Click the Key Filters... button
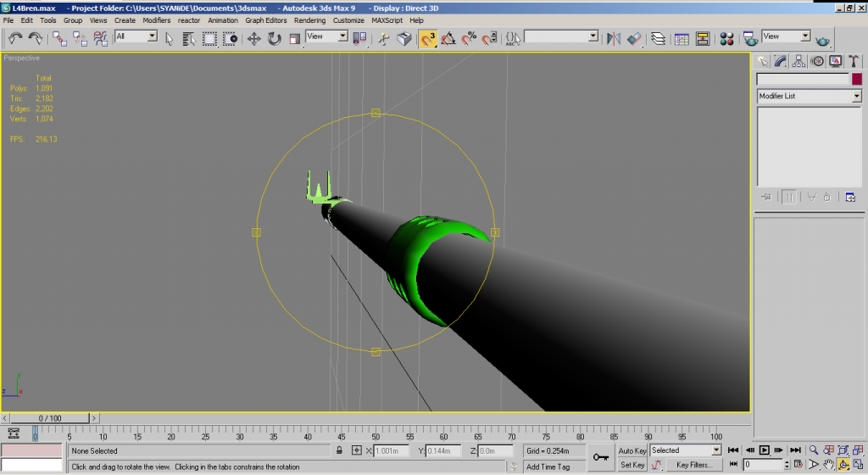Viewport: 868px width, 475px height. [693, 465]
